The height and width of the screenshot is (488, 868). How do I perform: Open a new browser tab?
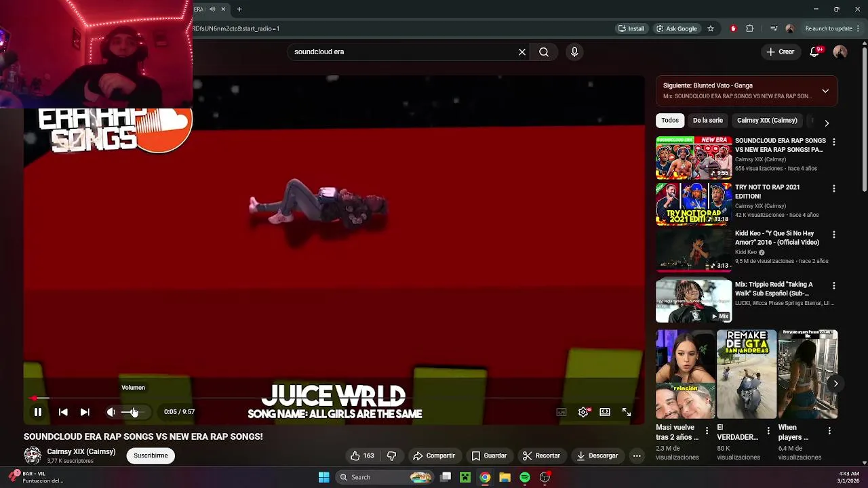tap(239, 9)
